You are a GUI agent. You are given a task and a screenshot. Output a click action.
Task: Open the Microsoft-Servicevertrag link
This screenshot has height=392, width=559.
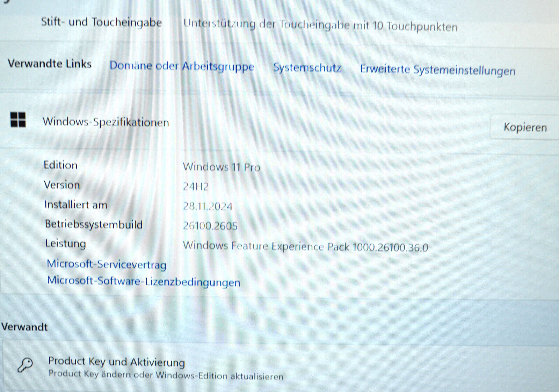click(107, 264)
